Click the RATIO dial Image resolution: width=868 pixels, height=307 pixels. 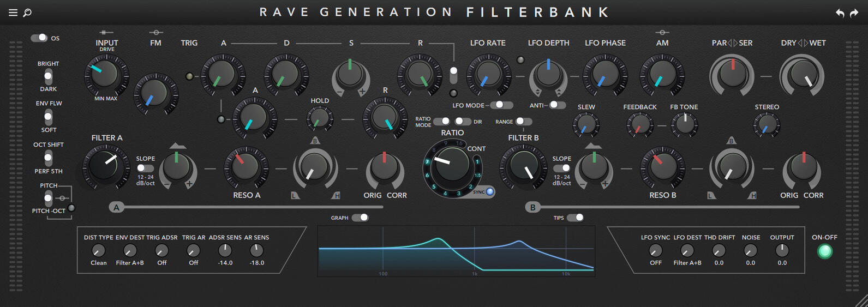(452, 166)
